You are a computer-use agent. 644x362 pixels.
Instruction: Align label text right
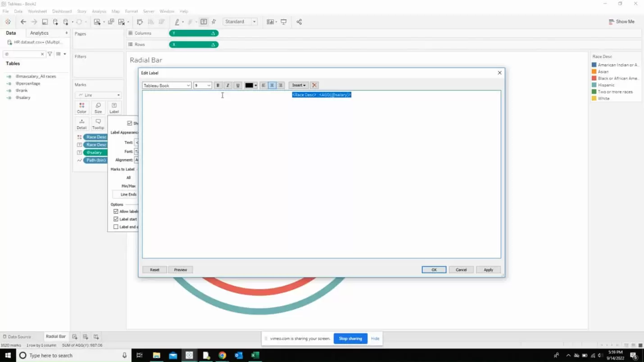pos(280,86)
